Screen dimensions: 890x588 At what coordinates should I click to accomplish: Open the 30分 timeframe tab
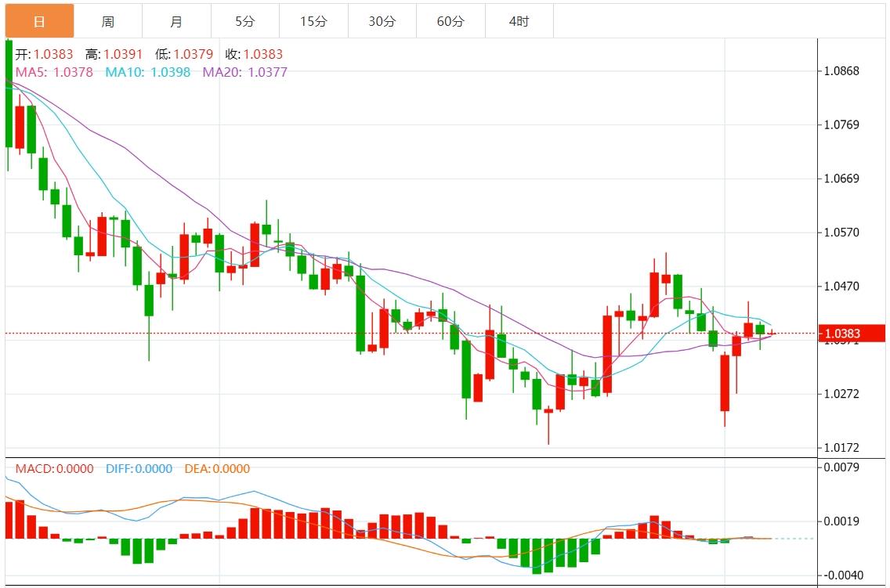tap(382, 21)
